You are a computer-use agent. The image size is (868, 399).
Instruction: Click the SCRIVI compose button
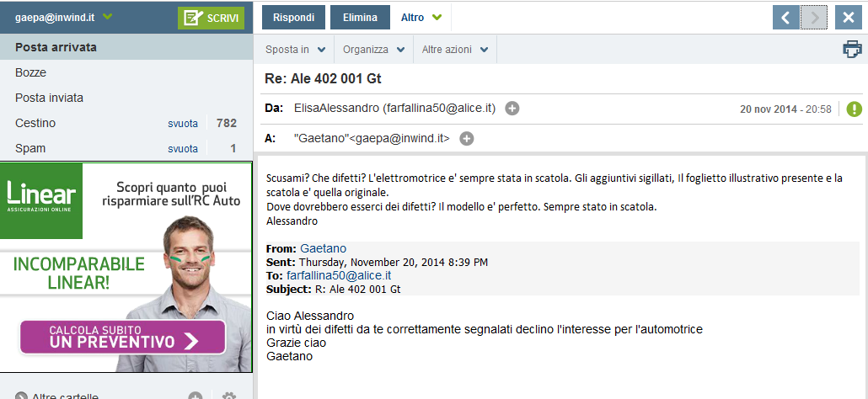click(x=211, y=18)
